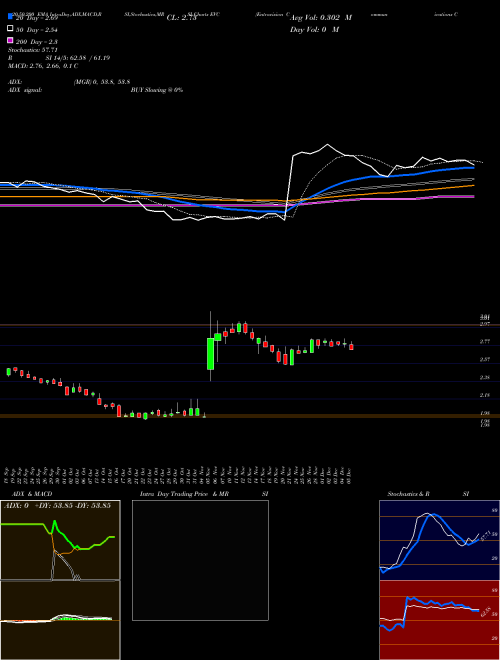Click the 'Stochastics & R' panel title
The height and width of the screenshot is (660, 500).
tap(408, 494)
